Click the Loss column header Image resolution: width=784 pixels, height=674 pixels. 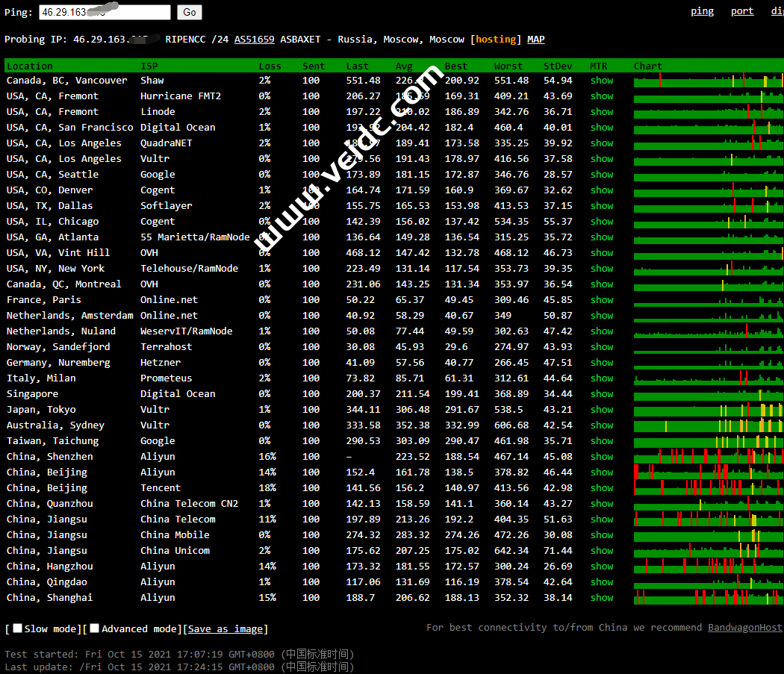270,66
